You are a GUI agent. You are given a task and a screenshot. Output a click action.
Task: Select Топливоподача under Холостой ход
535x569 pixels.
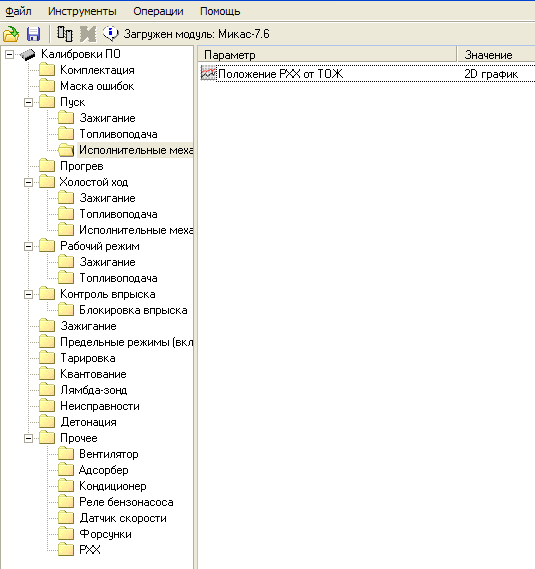coord(118,214)
